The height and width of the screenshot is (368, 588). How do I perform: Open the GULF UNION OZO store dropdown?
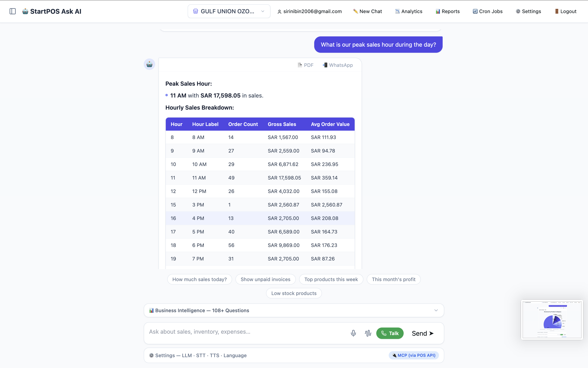[x=229, y=11]
